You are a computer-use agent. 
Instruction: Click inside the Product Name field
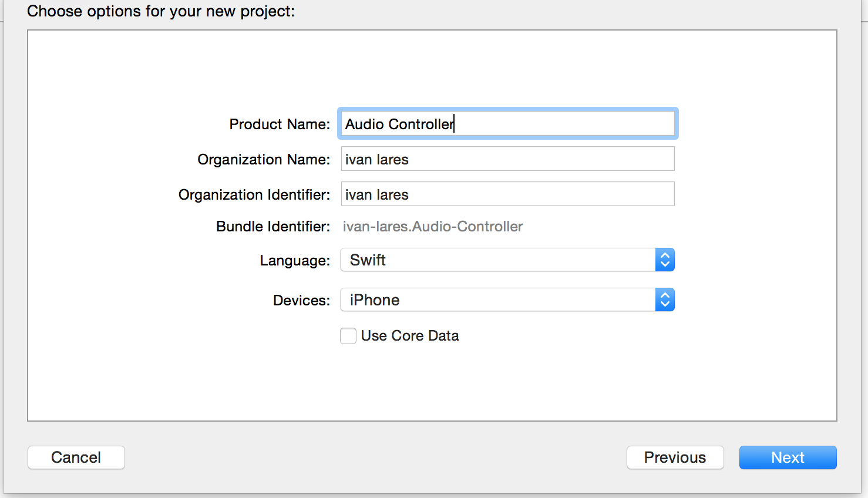pos(507,123)
